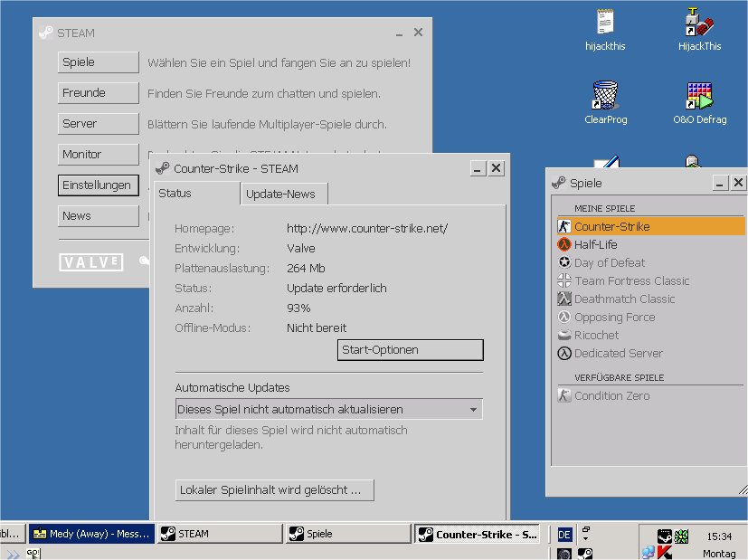Viewport: 748px width, 560px height.
Task: Click small down arrow beside language bar
Action: (x=586, y=539)
